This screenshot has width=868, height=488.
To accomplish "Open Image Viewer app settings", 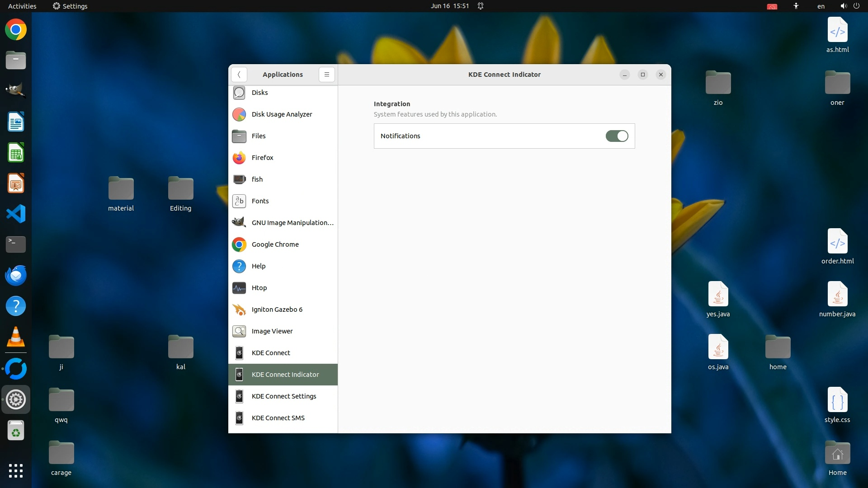I will (x=272, y=331).
